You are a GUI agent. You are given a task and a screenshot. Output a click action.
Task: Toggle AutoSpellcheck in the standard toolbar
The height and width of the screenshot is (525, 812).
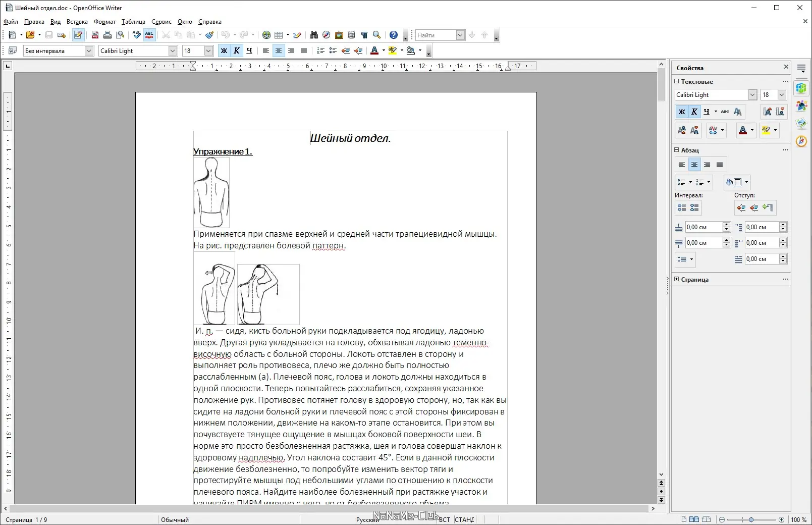149,35
